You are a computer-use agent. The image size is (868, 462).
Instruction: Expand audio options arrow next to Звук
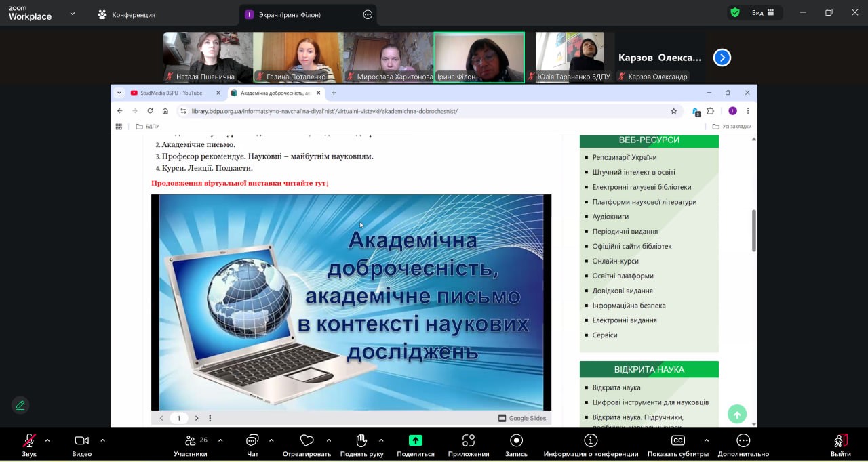(x=47, y=440)
